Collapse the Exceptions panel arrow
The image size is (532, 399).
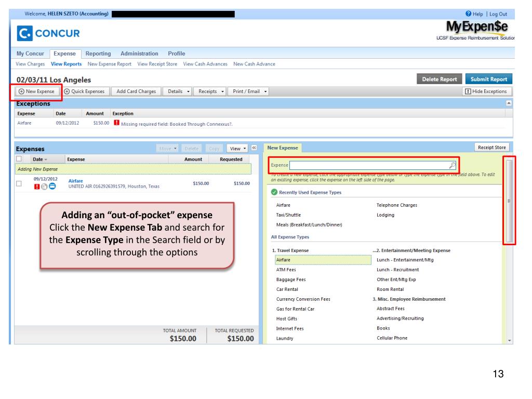tap(509, 103)
